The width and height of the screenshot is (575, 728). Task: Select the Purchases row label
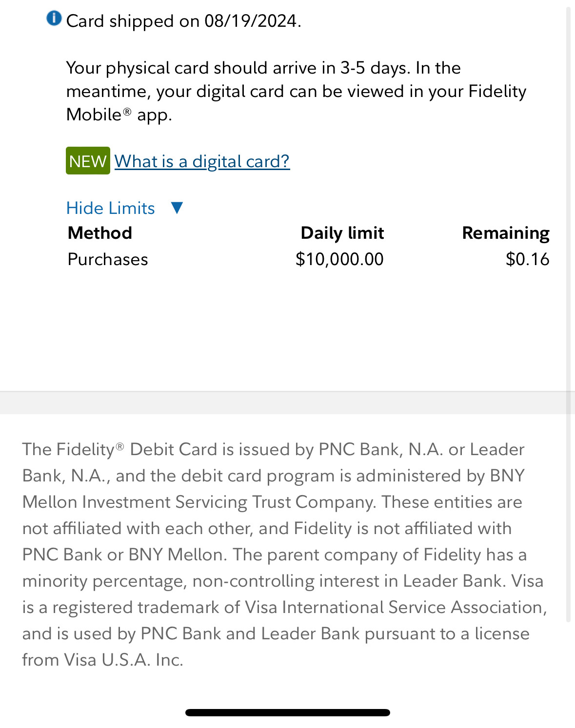(x=108, y=259)
